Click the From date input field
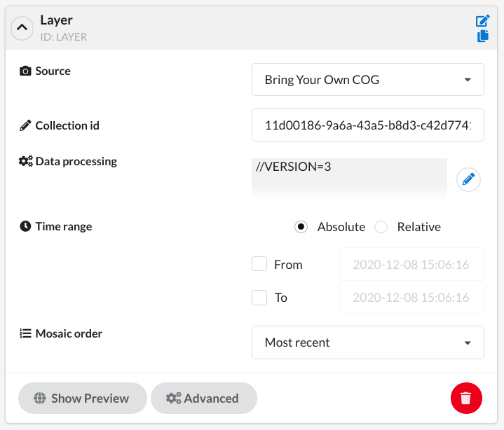Screen dimensions: 504x430 (x=411, y=264)
